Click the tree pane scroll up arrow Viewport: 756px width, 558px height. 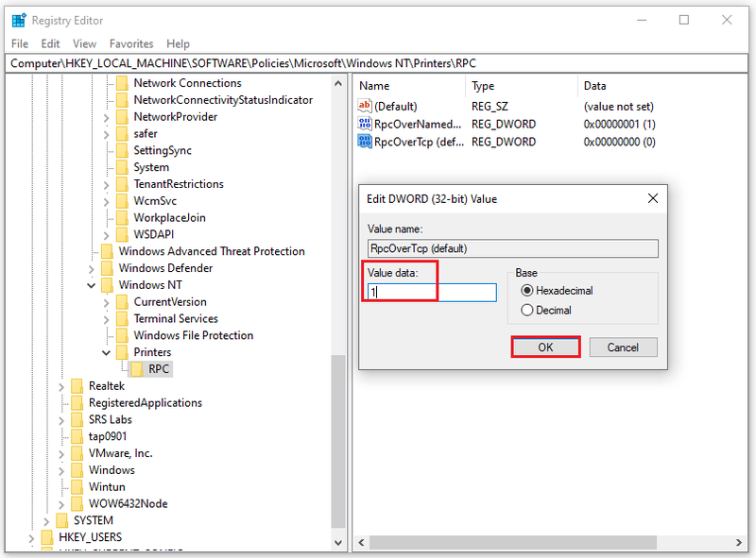(x=338, y=83)
